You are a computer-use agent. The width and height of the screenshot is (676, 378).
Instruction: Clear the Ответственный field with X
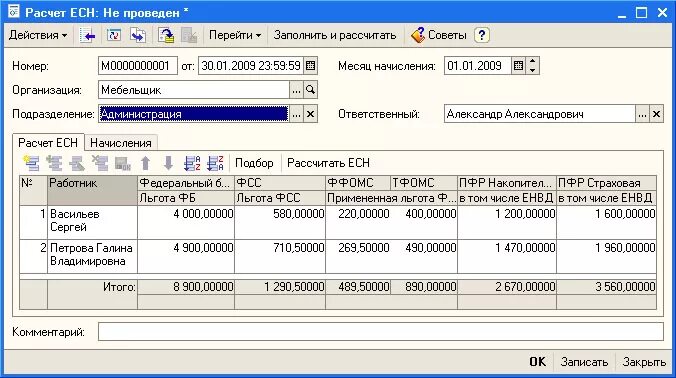point(656,114)
